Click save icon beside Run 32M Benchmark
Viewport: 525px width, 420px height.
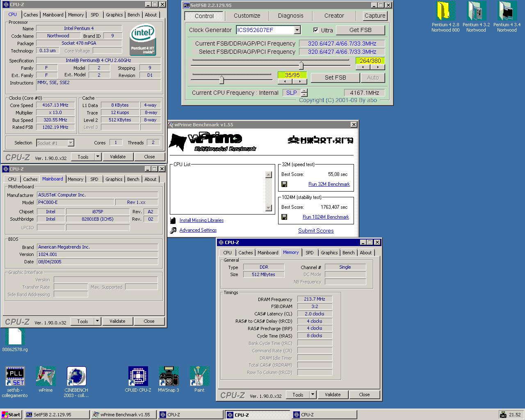point(284,184)
